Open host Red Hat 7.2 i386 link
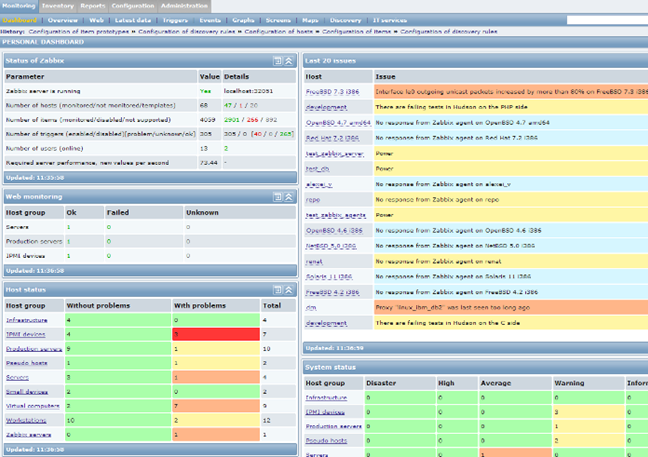Viewport: 648px width, 457px height. tap(332, 138)
